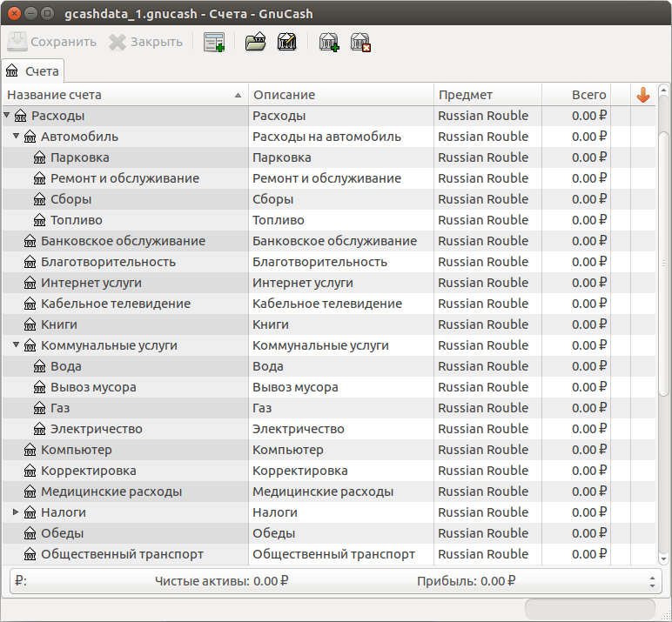The height and width of the screenshot is (622, 672).
Task: Collapse the Автомобиль account branch
Action: (x=16, y=137)
